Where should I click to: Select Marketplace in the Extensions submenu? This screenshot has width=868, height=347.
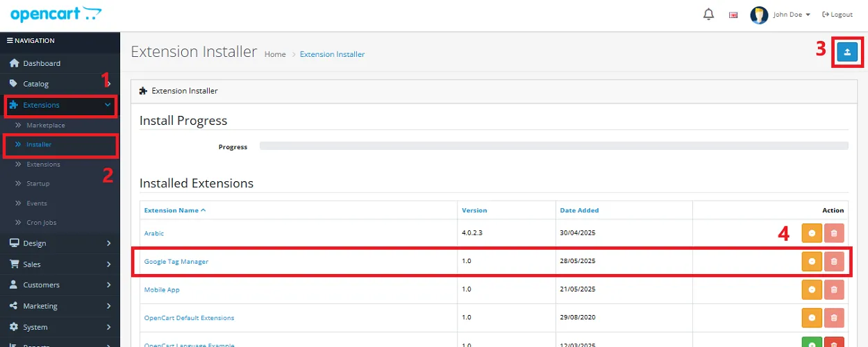point(46,126)
